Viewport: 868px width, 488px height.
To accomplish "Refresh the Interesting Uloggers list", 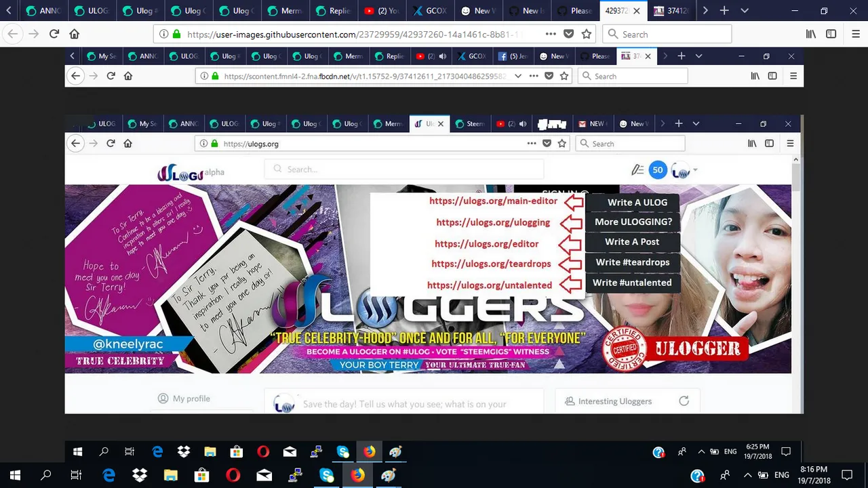I will pos(684,401).
